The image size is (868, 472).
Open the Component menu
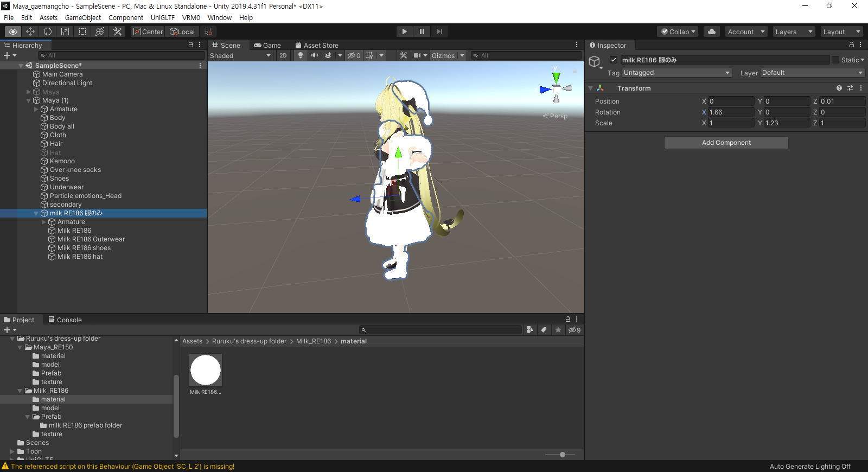point(126,17)
